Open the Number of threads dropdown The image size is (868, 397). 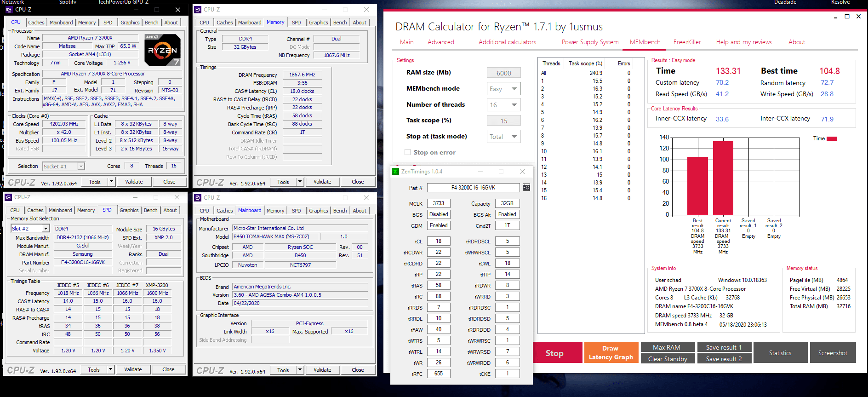[x=504, y=105]
